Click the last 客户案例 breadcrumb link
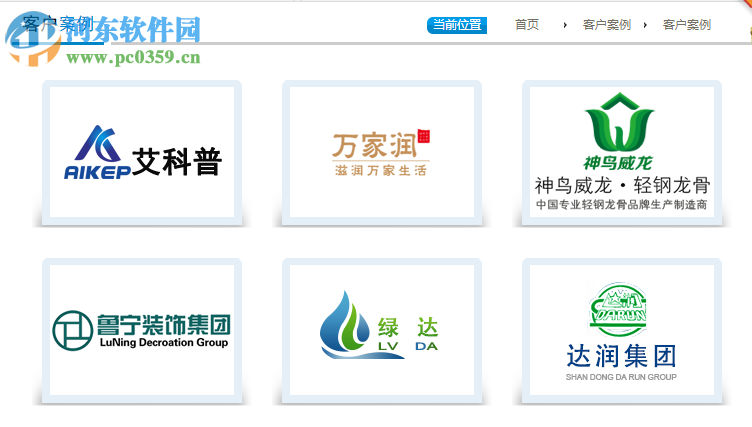Screen dimensions: 752x427 click(686, 24)
